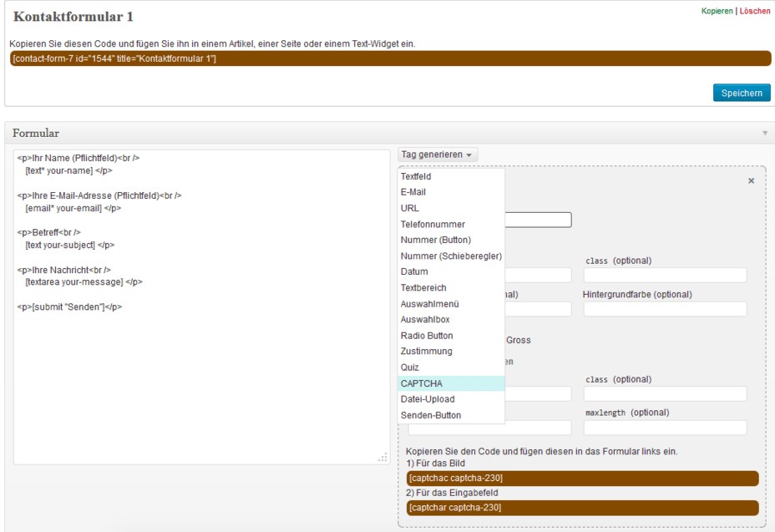Viewport: 775px width, 532px height.
Task: Close the tag generator panel
Action: 752,181
